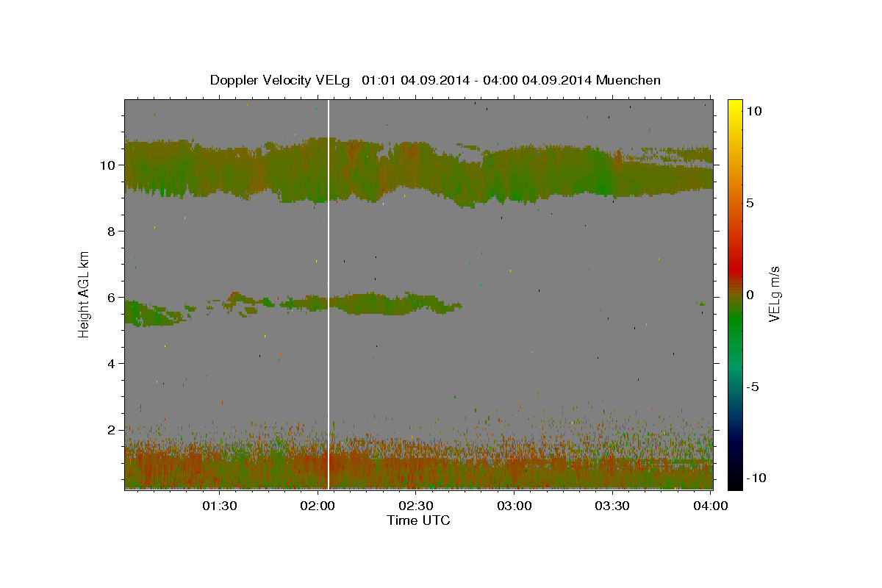Click the colorbar value -10 at bottom

[756, 478]
